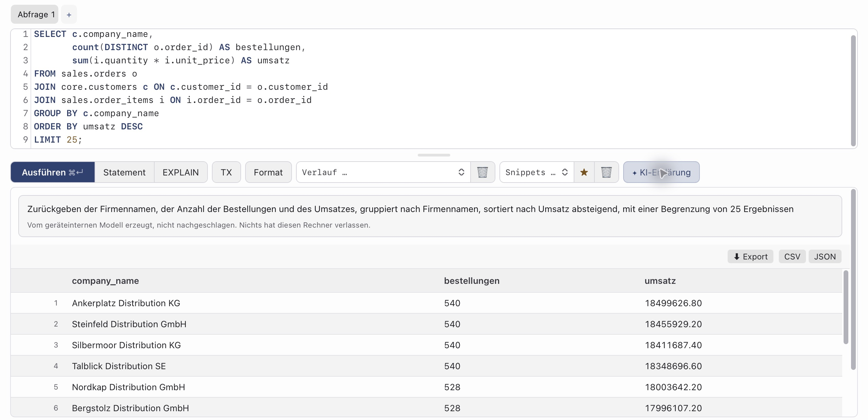Click the results table inner scrollbar
This screenshot has width=868, height=420.
(846, 307)
